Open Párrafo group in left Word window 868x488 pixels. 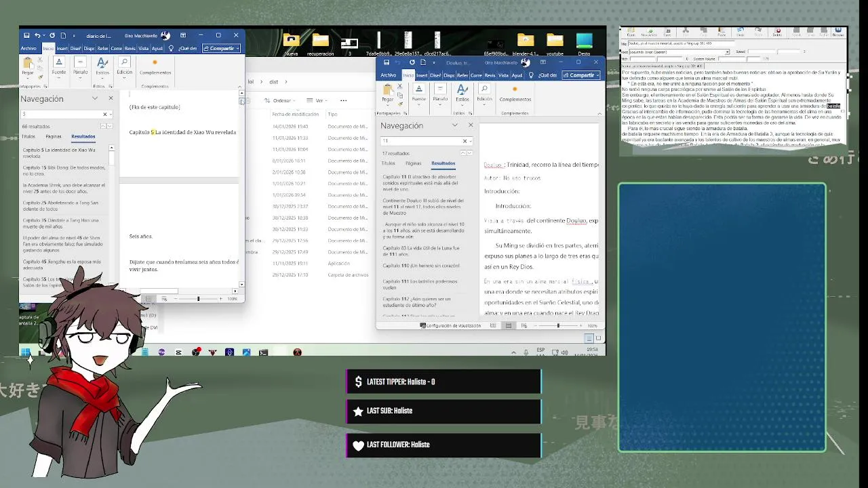point(80,66)
